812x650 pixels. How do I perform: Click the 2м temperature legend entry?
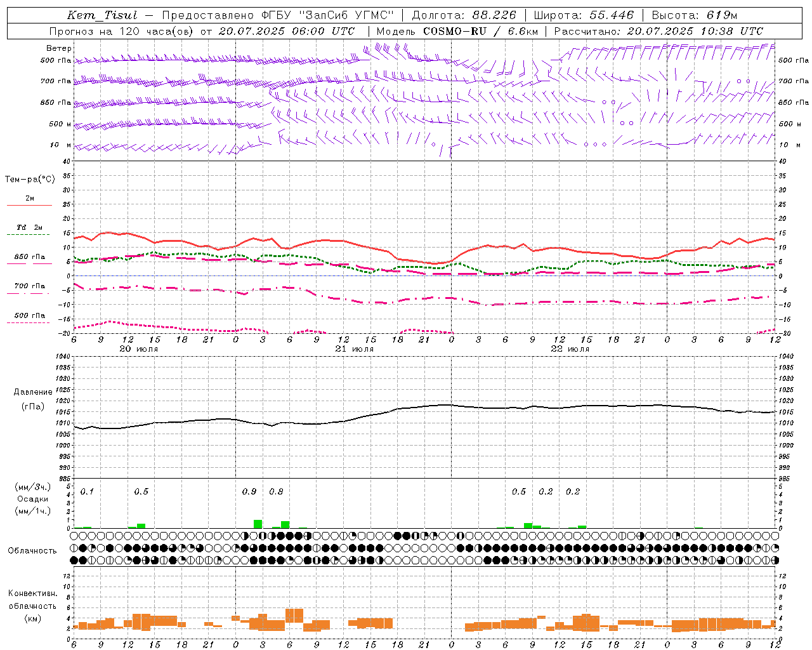(30, 199)
